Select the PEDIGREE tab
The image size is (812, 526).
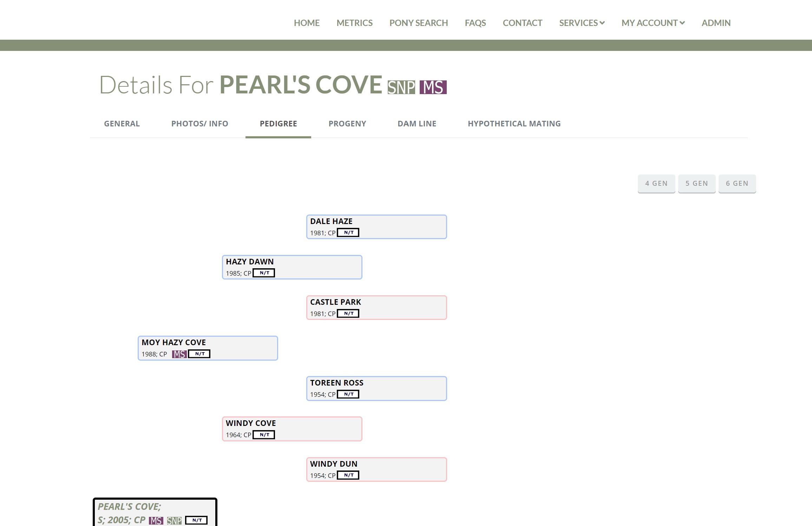click(278, 124)
